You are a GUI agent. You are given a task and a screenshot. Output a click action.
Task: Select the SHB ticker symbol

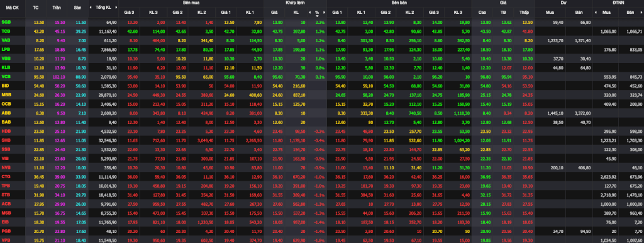click(x=6, y=140)
